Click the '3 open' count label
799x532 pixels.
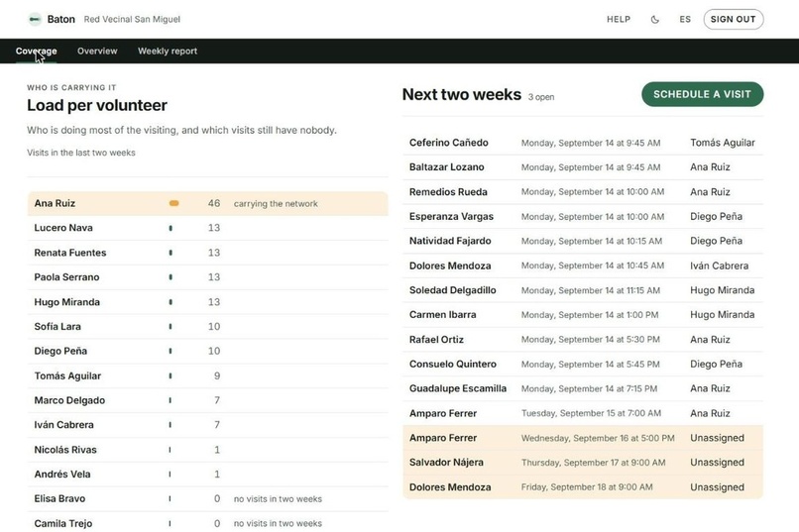click(x=541, y=97)
